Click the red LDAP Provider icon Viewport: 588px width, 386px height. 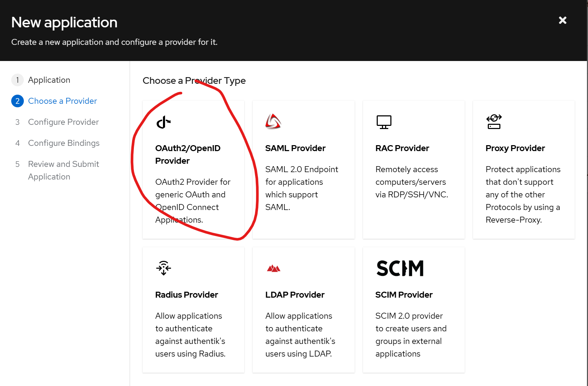coord(274,269)
